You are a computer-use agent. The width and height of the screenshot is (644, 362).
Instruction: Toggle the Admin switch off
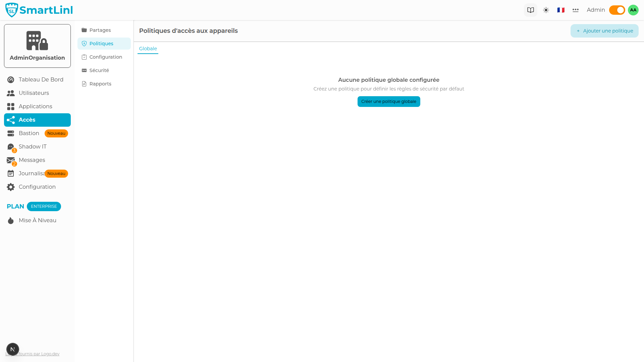point(616,10)
